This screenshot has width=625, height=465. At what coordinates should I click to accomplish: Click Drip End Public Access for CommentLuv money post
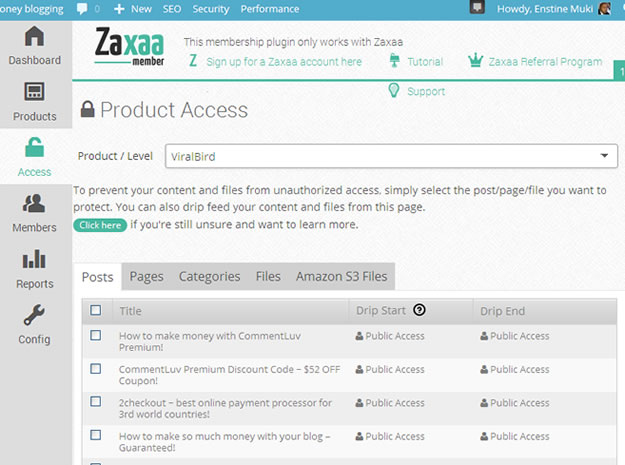coord(515,336)
